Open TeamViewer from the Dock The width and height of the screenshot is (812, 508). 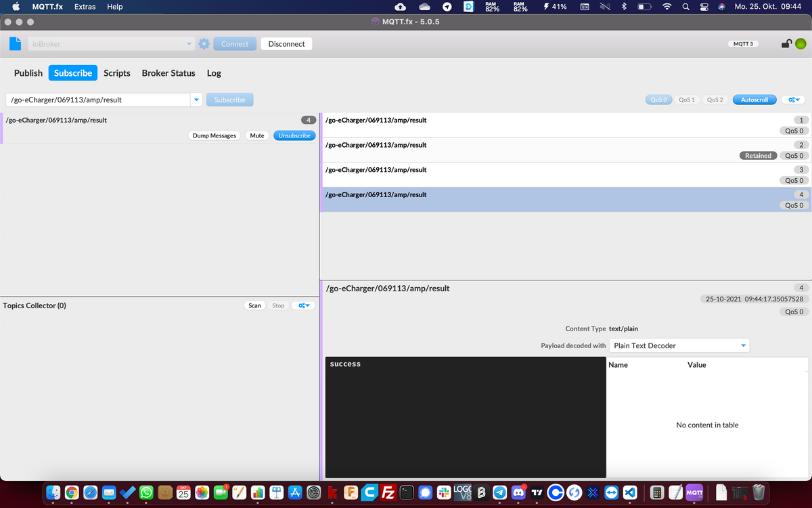pos(611,492)
